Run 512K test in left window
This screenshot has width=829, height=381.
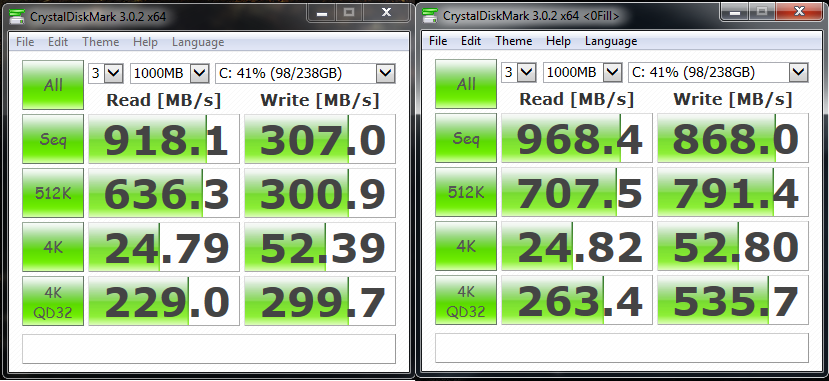[x=53, y=193]
